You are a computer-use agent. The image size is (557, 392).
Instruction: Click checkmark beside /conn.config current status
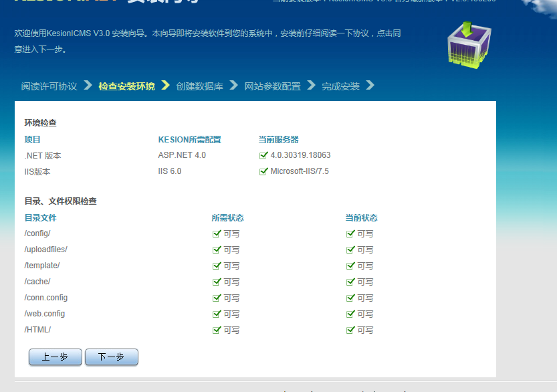point(350,298)
